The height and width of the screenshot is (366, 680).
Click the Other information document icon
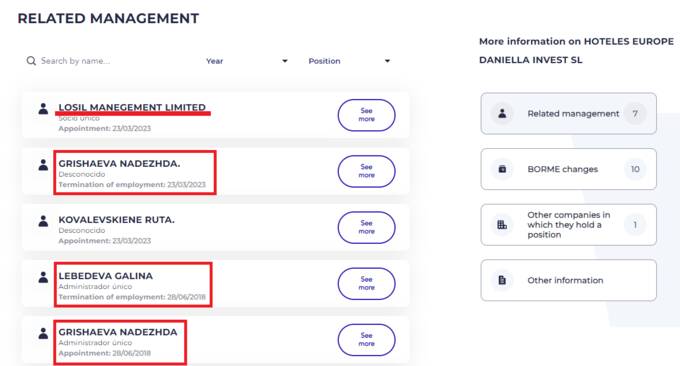click(502, 280)
